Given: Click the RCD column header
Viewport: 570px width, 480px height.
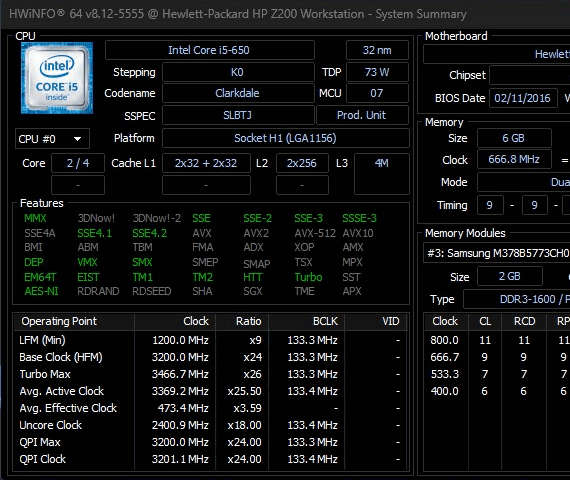Looking at the screenshot, I should [524, 321].
